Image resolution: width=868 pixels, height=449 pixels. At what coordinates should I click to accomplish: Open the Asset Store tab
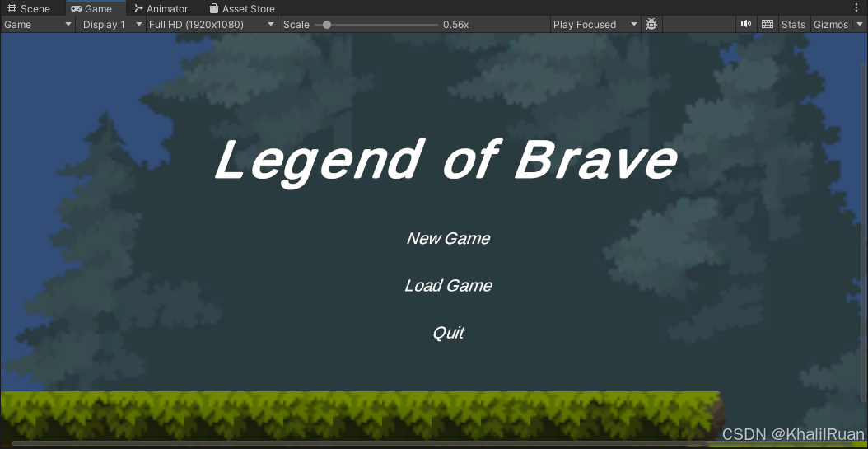point(242,8)
